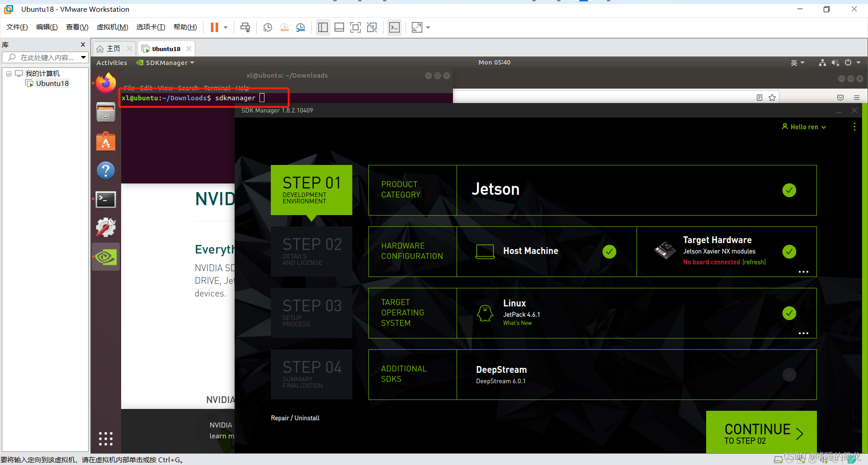The image size is (868, 465).
Task: Expand Target Hardware options ellipsis
Action: (803, 272)
